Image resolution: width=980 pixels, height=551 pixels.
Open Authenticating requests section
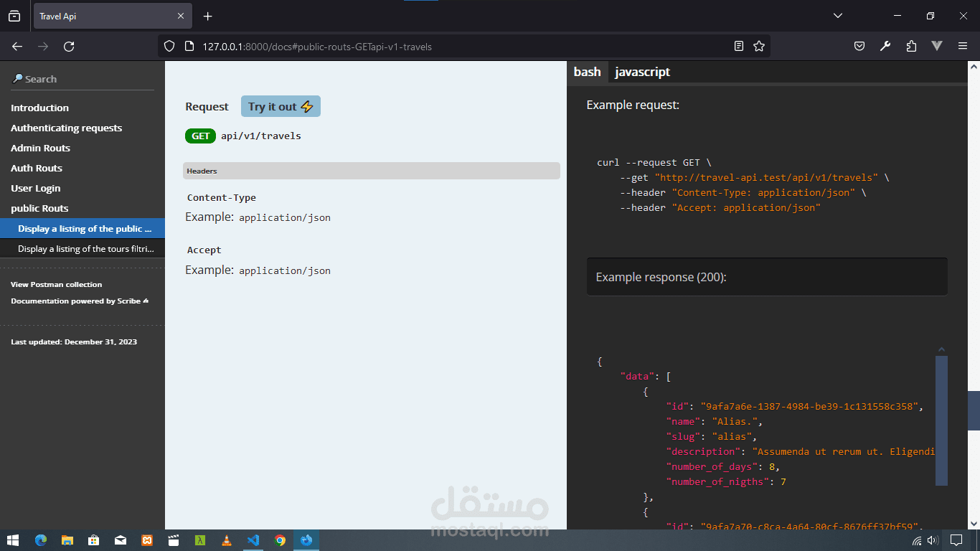point(66,128)
